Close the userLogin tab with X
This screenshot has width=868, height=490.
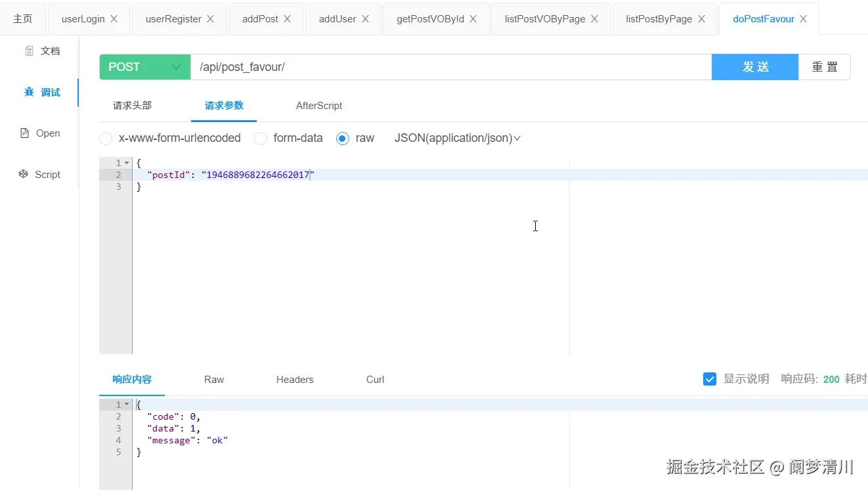[x=114, y=19]
